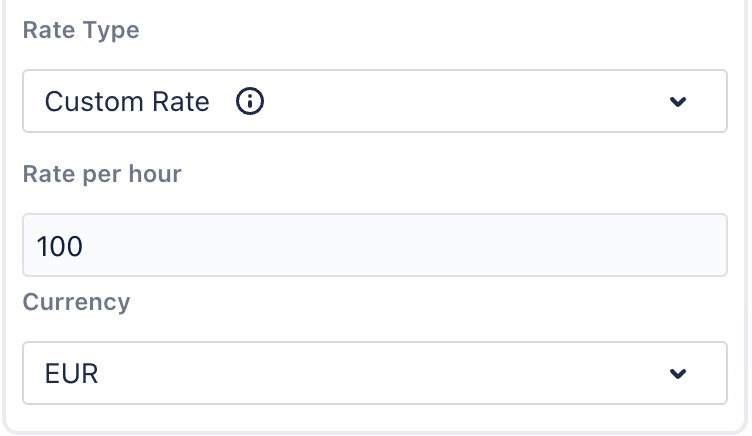Image resolution: width=752 pixels, height=436 pixels.
Task: Click the "Custom Rate" selected value text
Action: click(x=127, y=101)
